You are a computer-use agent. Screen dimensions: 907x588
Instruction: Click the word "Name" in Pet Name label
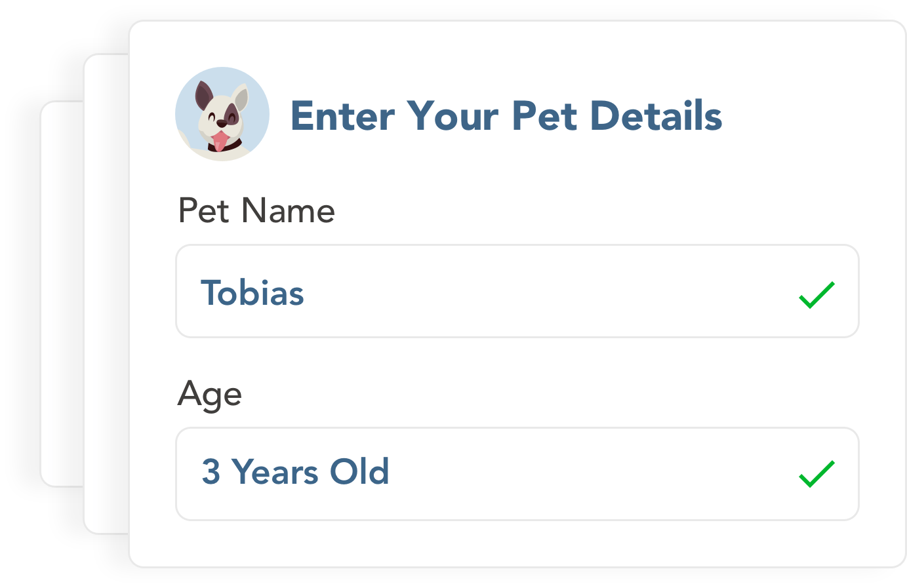[288, 211]
